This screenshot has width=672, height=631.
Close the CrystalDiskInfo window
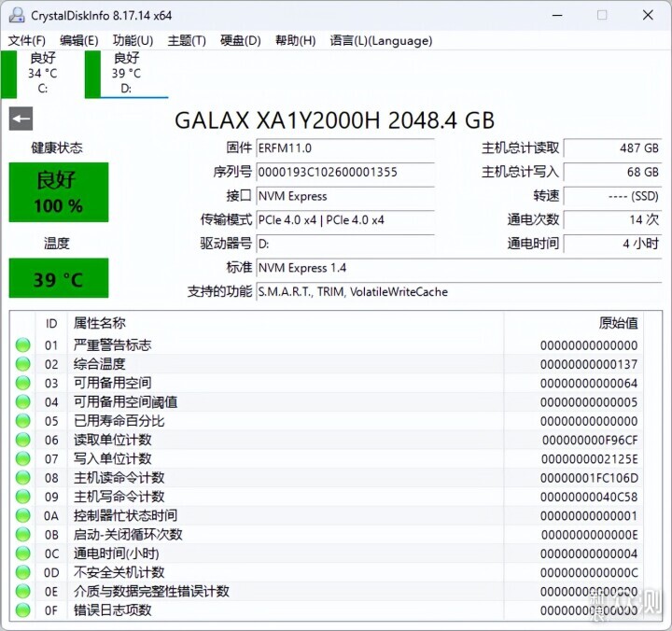648,16
